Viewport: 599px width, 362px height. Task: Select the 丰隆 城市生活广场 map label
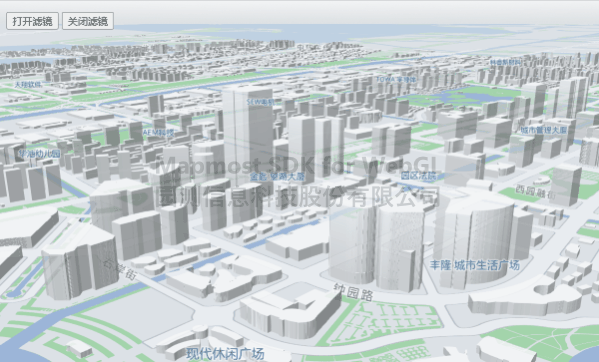pos(474,265)
